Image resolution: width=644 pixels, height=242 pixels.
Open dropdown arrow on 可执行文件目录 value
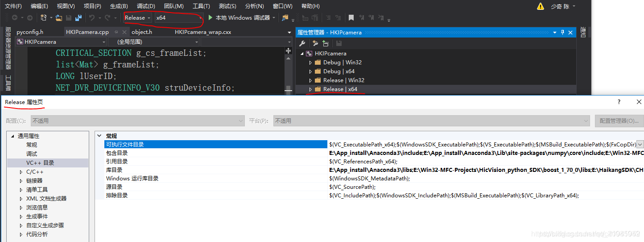(x=640, y=144)
